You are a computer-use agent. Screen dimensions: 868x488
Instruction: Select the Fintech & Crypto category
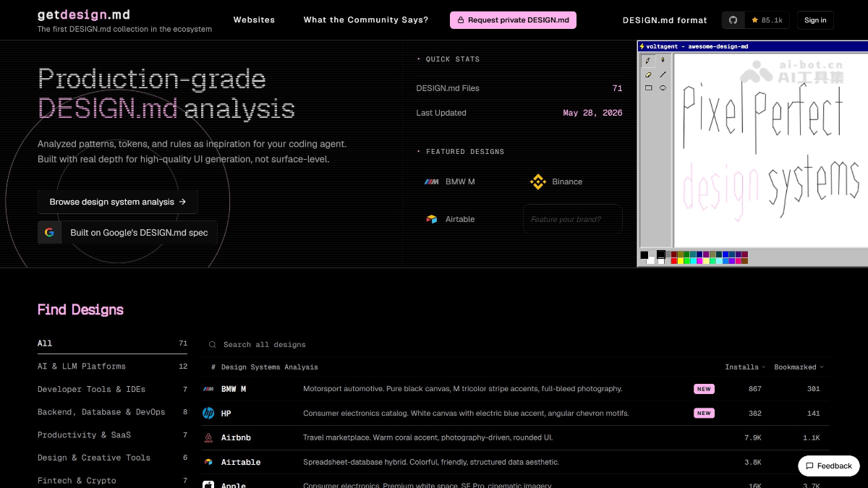(112, 481)
